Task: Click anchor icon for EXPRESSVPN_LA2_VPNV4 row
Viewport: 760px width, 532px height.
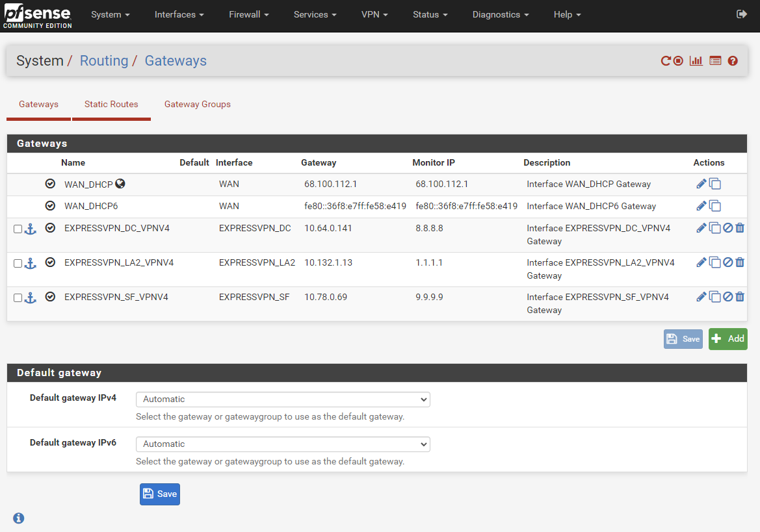Action: tap(30, 263)
